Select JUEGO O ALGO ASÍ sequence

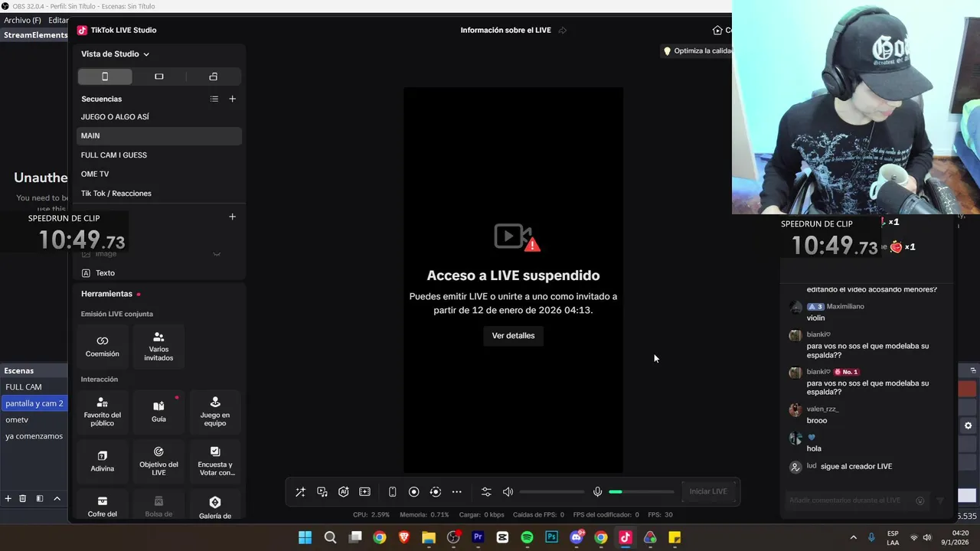(159, 117)
